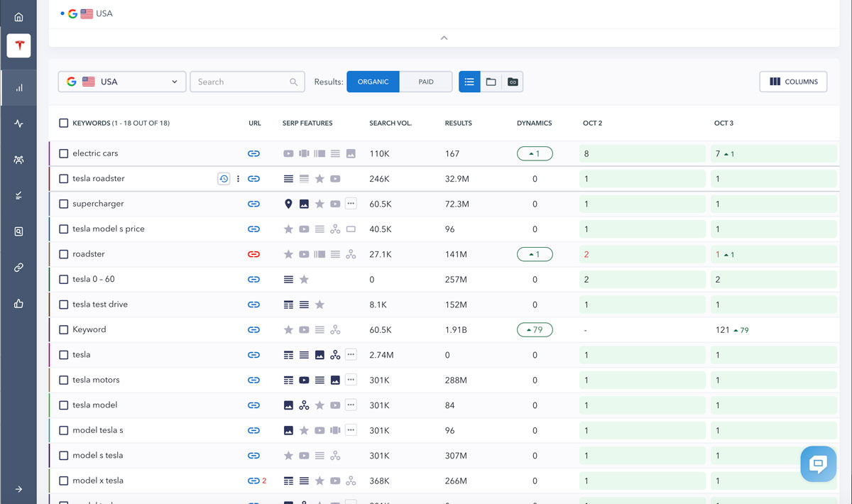The height and width of the screenshot is (504, 852).
Task: Check the tesla model s price checkbox
Action: click(64, 229)
